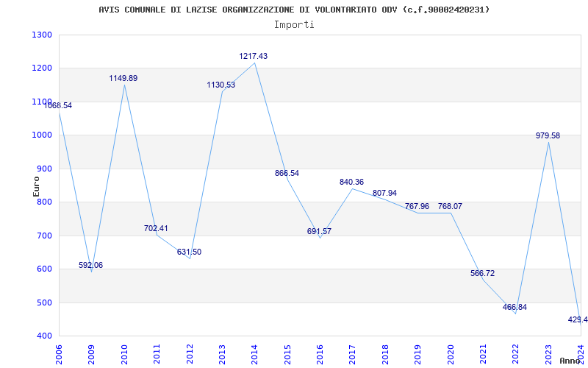Click the 2017 x-axis year label

click(353, 354)
